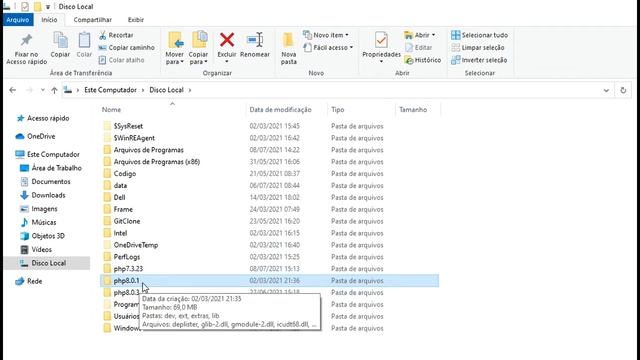
Task: Select the GitClone folder
Action: tap(127, 221)
